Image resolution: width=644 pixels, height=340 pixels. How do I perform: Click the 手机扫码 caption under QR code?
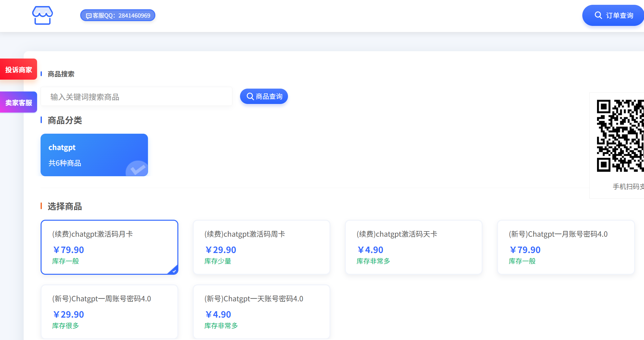coord(628,186)
